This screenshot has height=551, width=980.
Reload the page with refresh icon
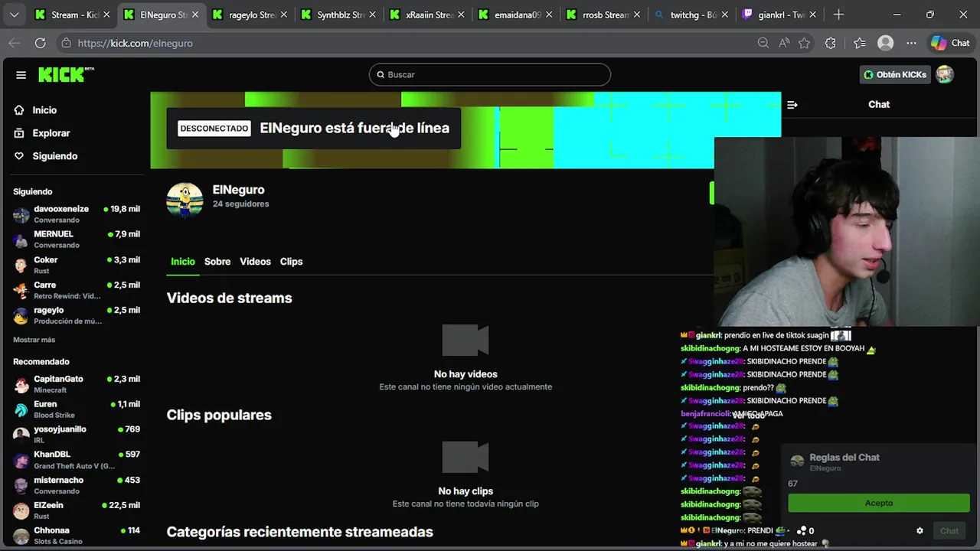(40, 43)
